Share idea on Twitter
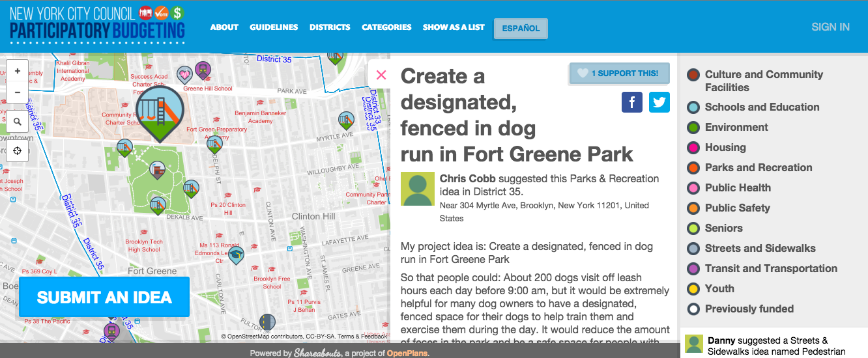This screenshot has width=868, height=358. [659, 102]
